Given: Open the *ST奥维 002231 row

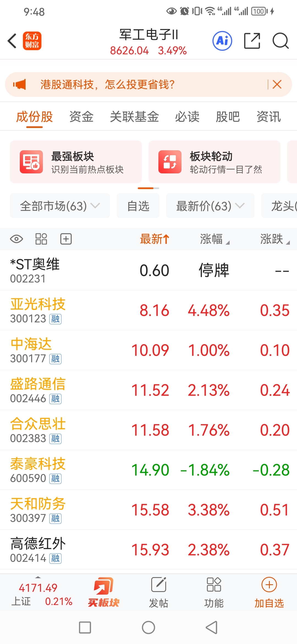Looking at the screenshot, I should (x=148, y=270).
